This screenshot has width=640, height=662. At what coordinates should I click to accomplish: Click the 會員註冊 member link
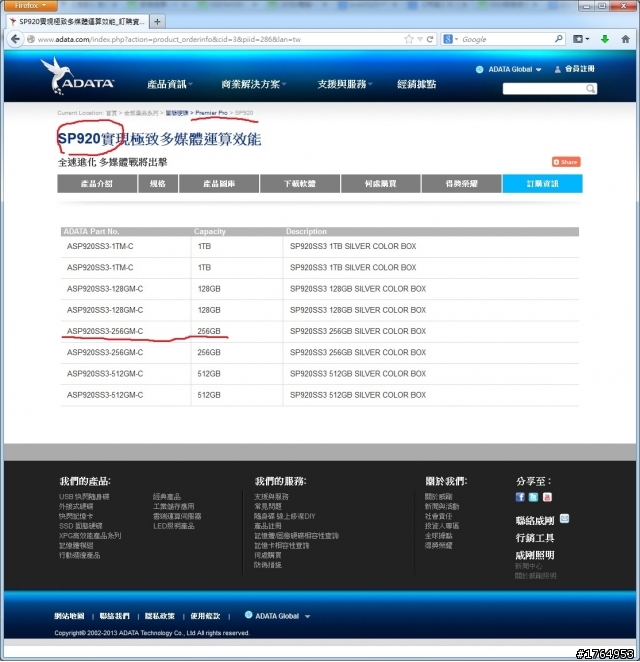pos(574,69)
